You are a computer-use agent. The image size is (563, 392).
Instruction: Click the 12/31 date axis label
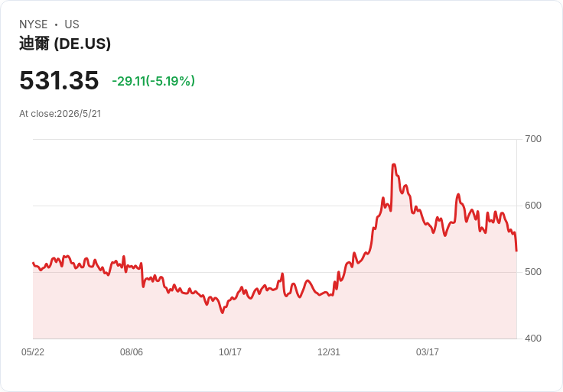[328, 352]
